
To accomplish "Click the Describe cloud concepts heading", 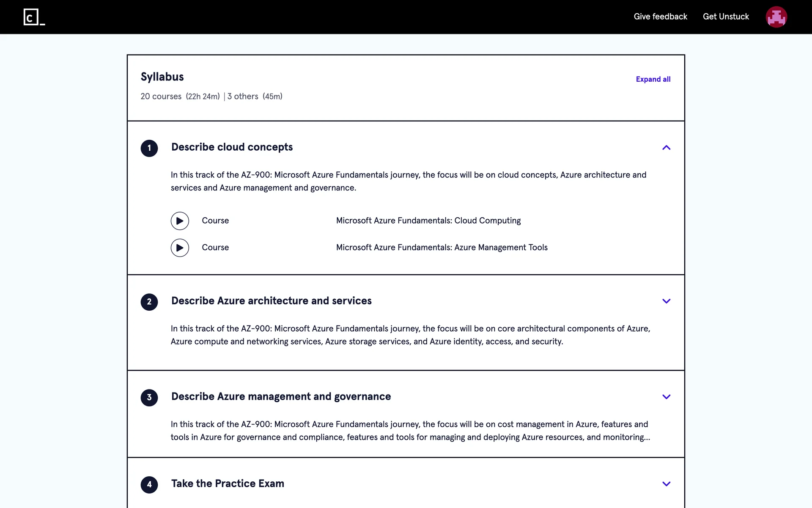I will tap(232, 147).
